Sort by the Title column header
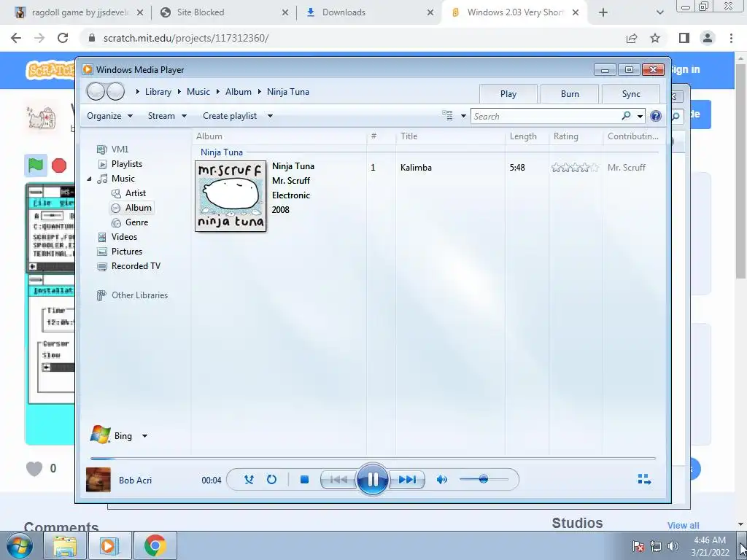 [409, 136]
